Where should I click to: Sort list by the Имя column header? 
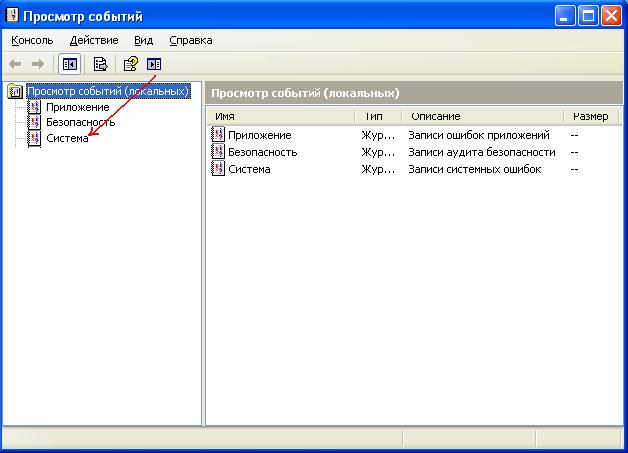[x=280, y=116]
